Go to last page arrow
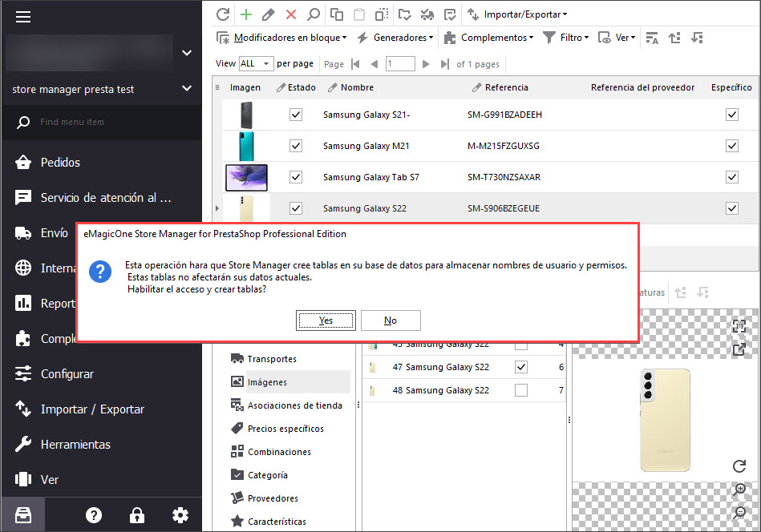761x532 pixels. pos(444,64)
